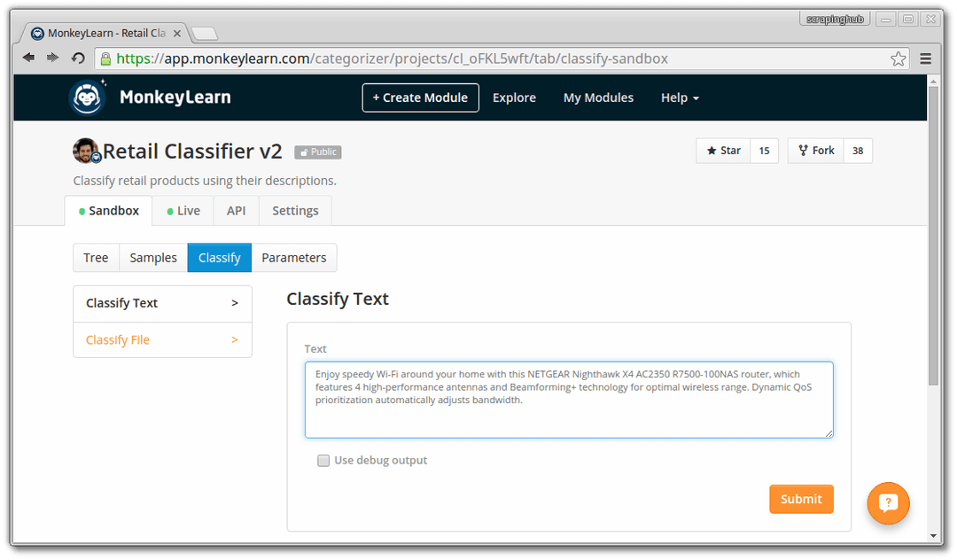Click the Classify Text heading

point(338,299)
